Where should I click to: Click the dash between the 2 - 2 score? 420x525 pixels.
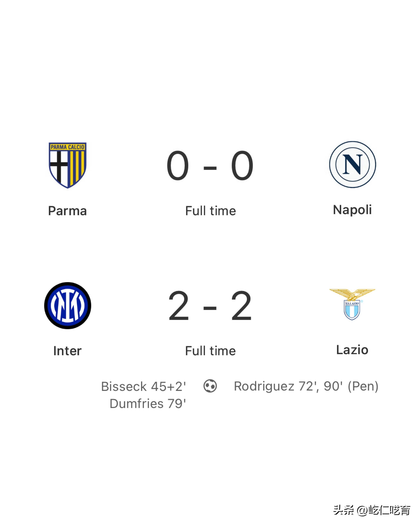210,308
